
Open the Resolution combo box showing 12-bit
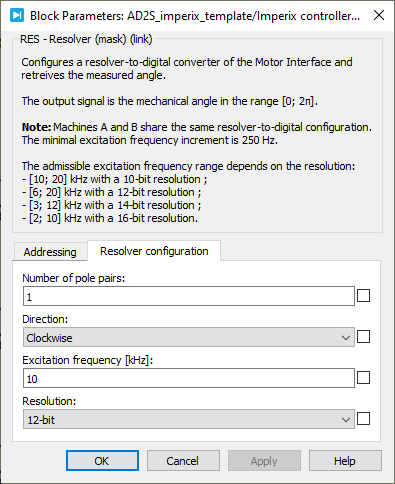[189, 419]
